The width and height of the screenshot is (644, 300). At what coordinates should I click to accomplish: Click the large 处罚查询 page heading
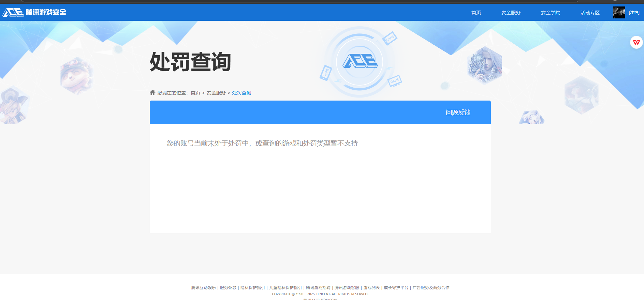(190, 62)
